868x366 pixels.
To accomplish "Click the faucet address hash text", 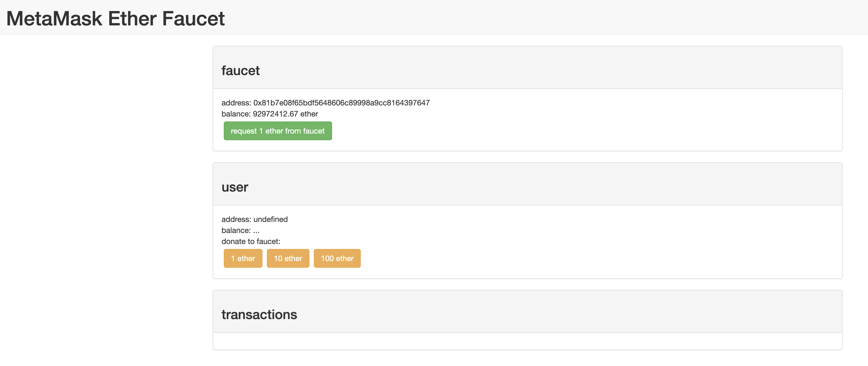I will (x=341, y=103).
